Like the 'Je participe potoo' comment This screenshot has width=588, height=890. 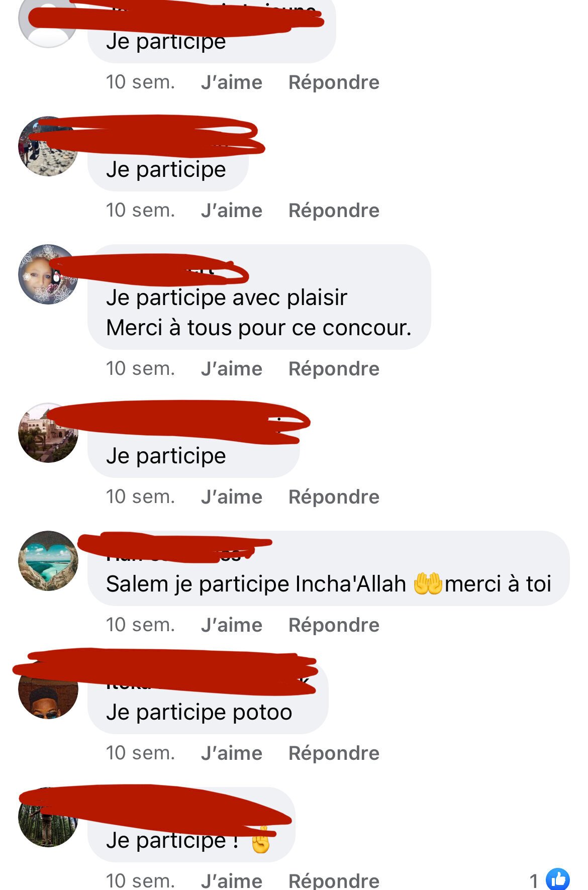click(x=232, y=753)
